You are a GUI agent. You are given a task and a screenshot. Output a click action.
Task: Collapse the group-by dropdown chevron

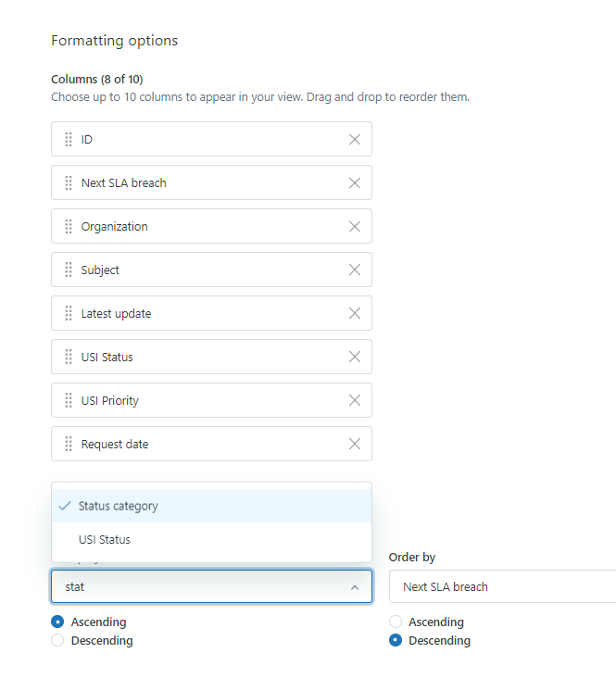click(355, 587)
